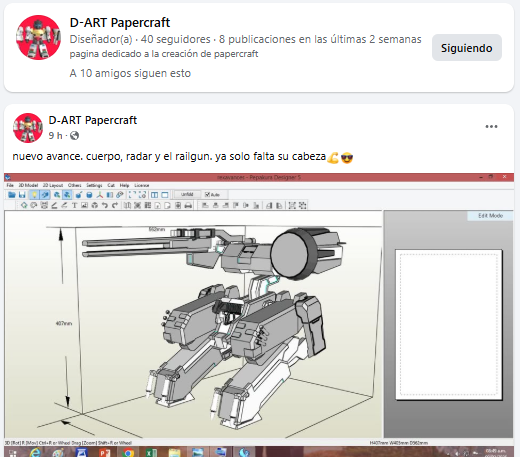
Task: Open the Others menu
Action: click(x=74, y=185)
